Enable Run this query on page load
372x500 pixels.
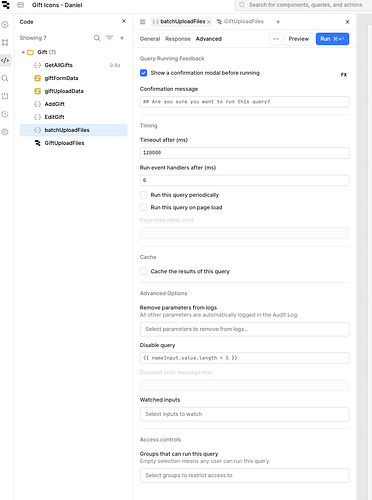pos(144,208)
